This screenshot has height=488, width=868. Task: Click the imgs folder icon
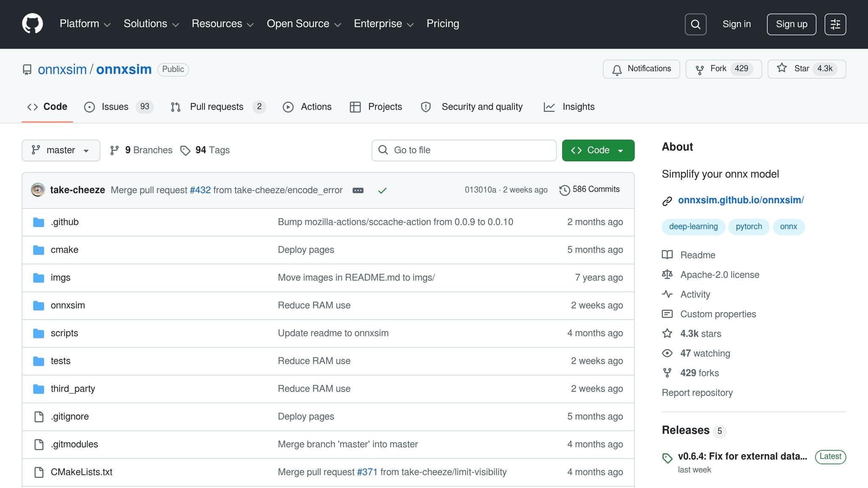coord(39,278)
